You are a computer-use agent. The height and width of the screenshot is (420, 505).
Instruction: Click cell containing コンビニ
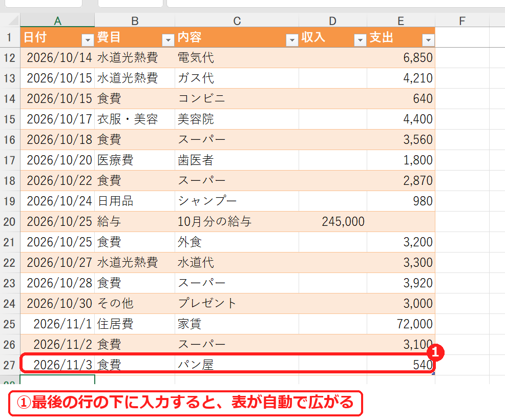pos(237,98)
